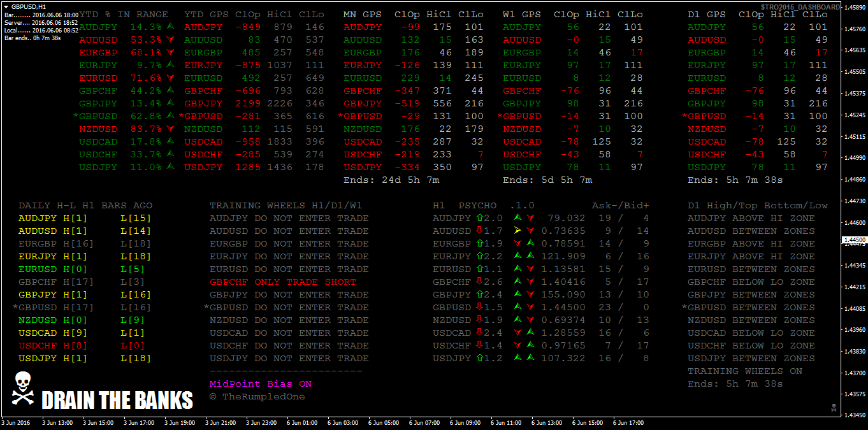
Task: Click the green up arrow before USDJPY 1.2
Action: (479, 358)
